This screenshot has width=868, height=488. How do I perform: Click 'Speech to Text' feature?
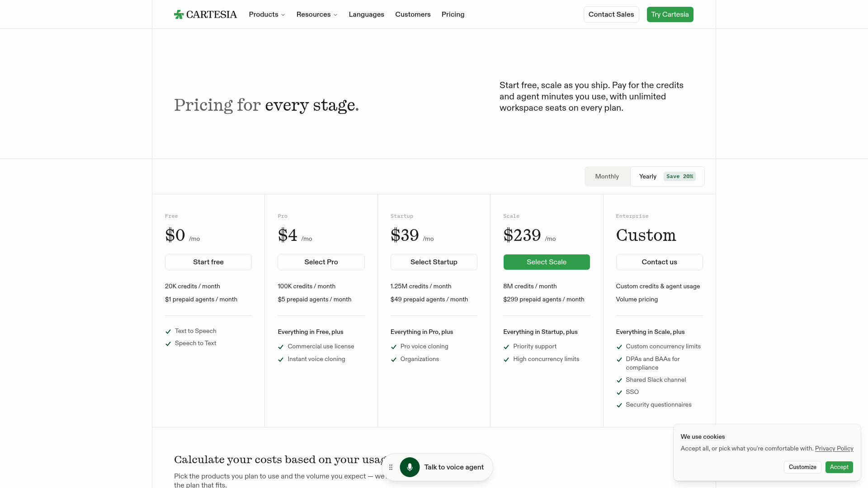click(196, 343)
